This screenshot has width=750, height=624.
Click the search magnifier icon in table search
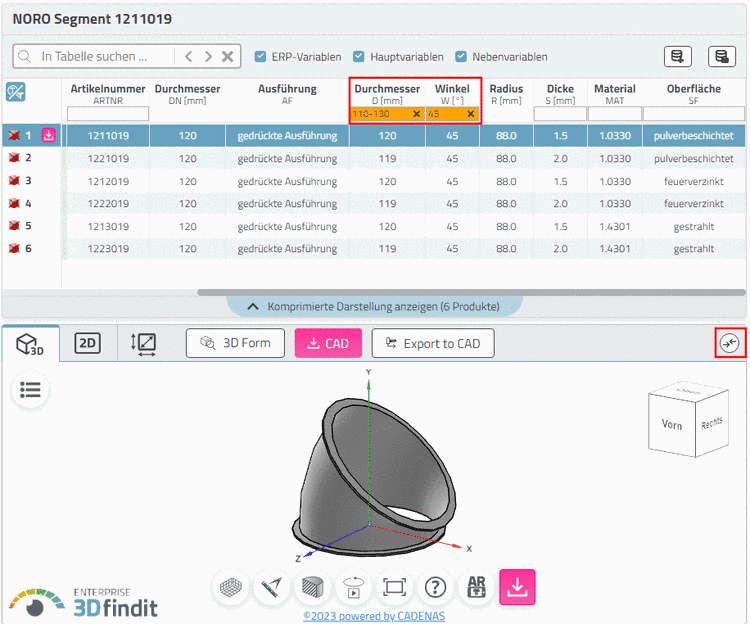pyautogui.click(x=24, y=56)
